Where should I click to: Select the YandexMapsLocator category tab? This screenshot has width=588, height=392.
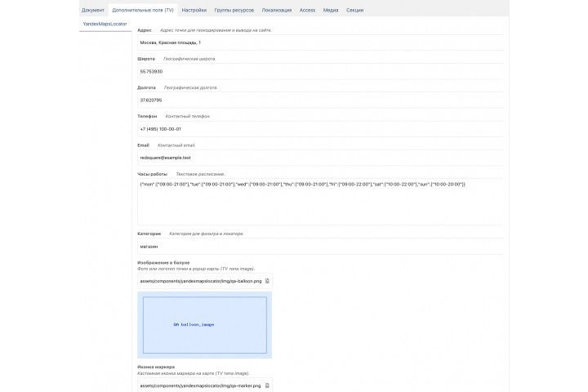[105, 24]
